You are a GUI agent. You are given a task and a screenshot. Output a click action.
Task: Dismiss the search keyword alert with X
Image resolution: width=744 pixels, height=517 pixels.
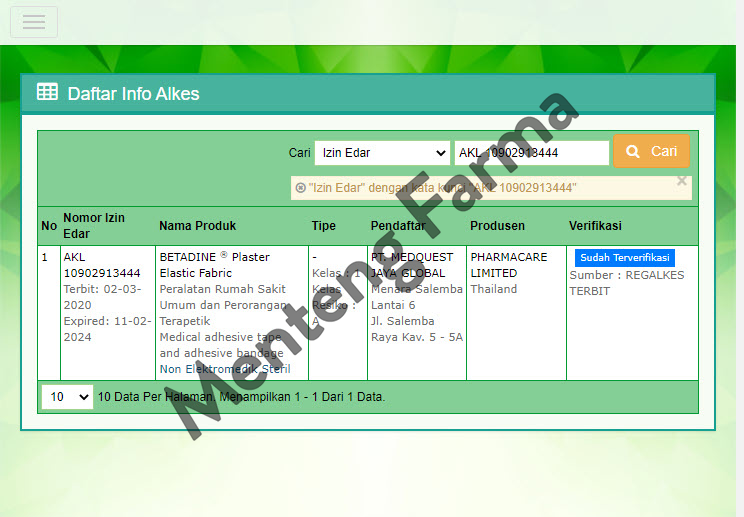[x=682, y=181]
